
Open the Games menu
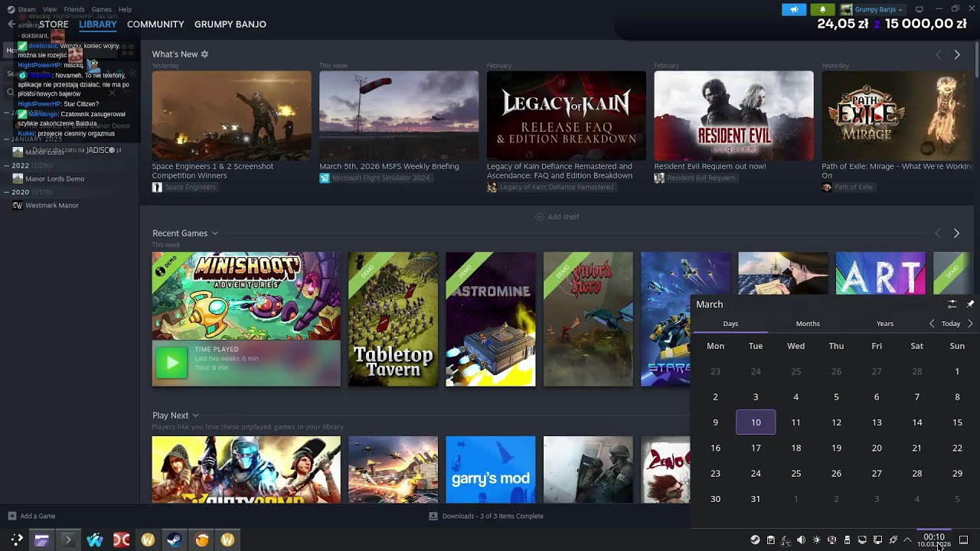tap(101, 9)
